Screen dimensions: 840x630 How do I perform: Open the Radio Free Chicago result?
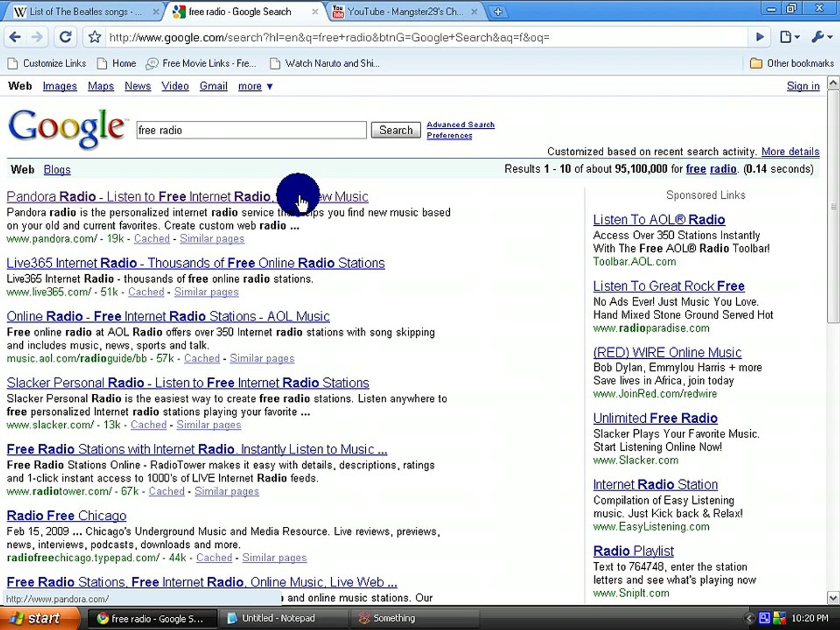66,516
